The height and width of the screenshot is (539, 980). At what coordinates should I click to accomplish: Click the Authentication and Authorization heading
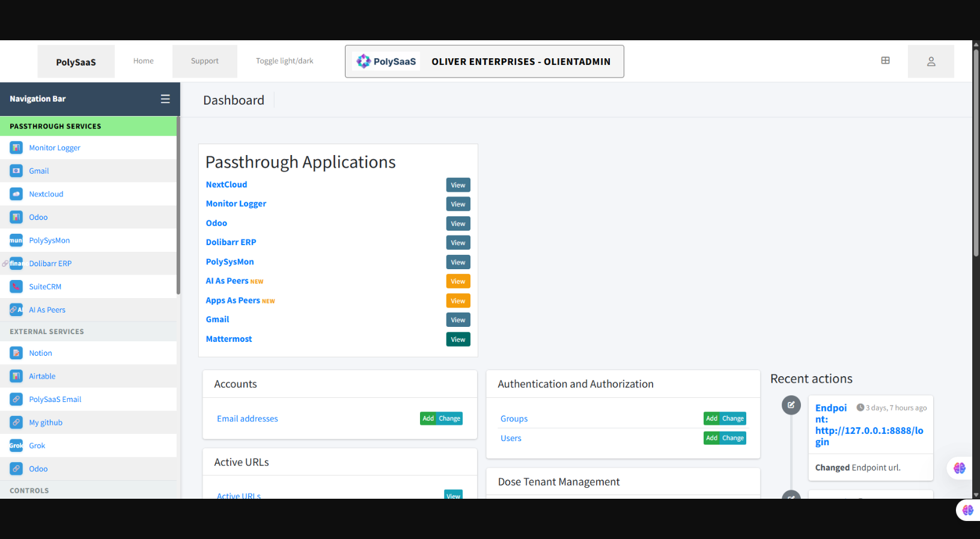(576, 384)
